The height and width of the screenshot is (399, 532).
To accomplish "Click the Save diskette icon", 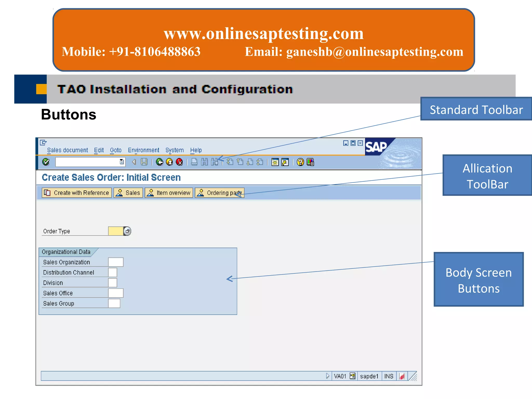I will tap(144, 162).
